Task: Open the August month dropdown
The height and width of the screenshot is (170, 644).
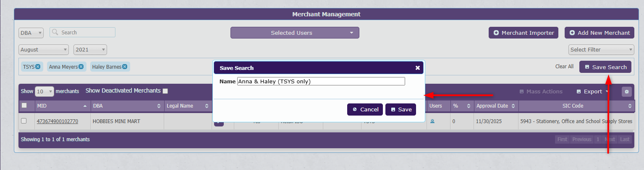Action: click(44, 49)
